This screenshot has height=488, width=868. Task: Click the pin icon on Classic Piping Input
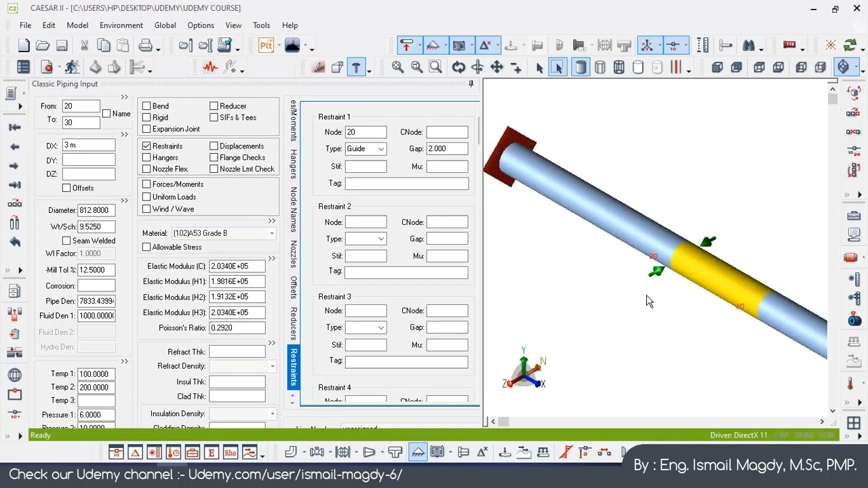click(471, 84)
